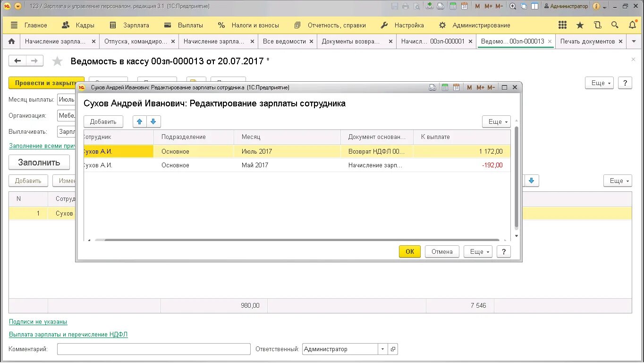The width and height of the screenshot is (644, 363).
Task: Open the Настройка section menu
Action: pyautogui.click(x=402, y=25)
